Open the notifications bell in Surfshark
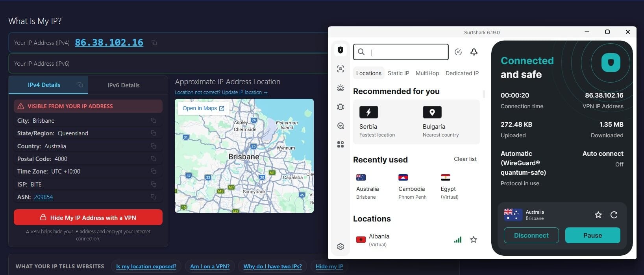 [474, 52]
